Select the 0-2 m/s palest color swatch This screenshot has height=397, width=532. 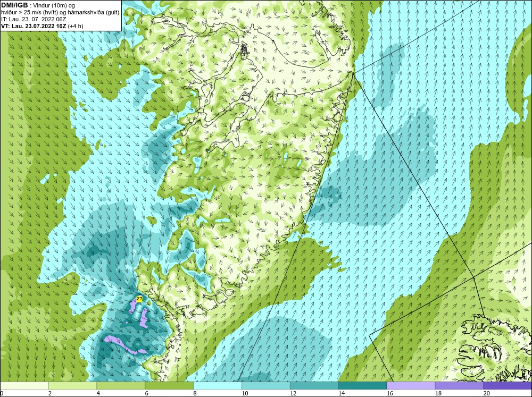click(24, 385)
